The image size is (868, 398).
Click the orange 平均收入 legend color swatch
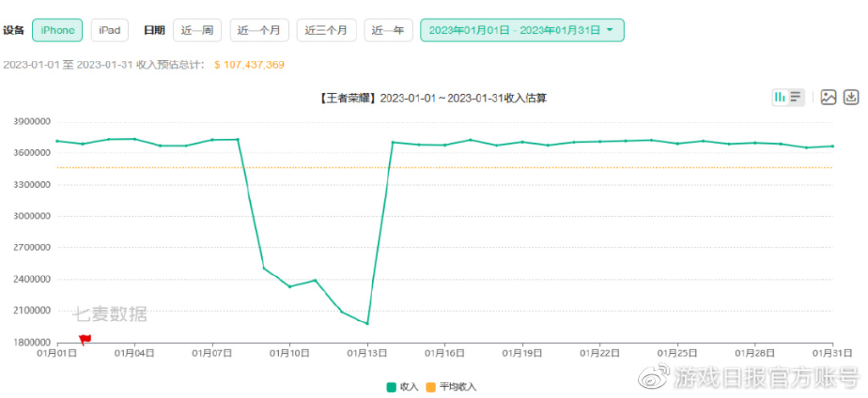431,387
